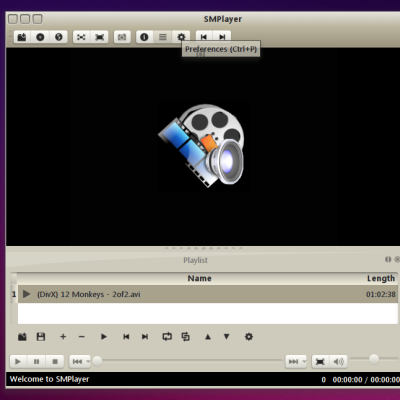Click the open disc toolbar icon
This screenshot has height=400, width=400.
tap(40, 37)
